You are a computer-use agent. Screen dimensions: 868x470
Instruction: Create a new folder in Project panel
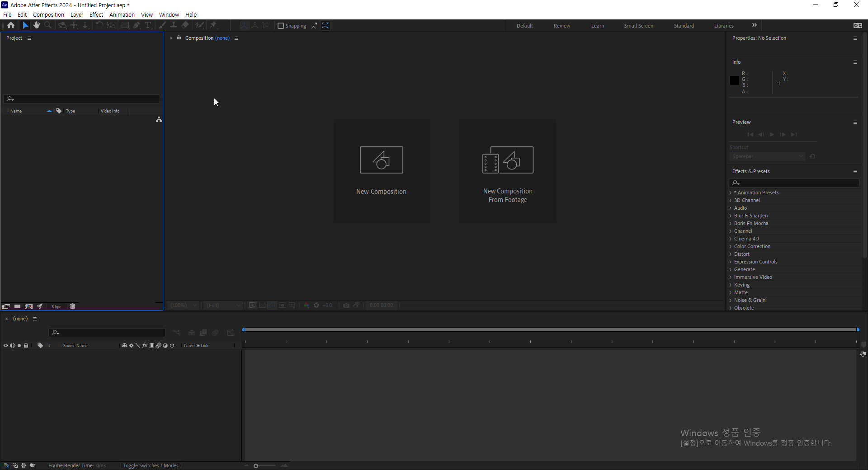17,306
